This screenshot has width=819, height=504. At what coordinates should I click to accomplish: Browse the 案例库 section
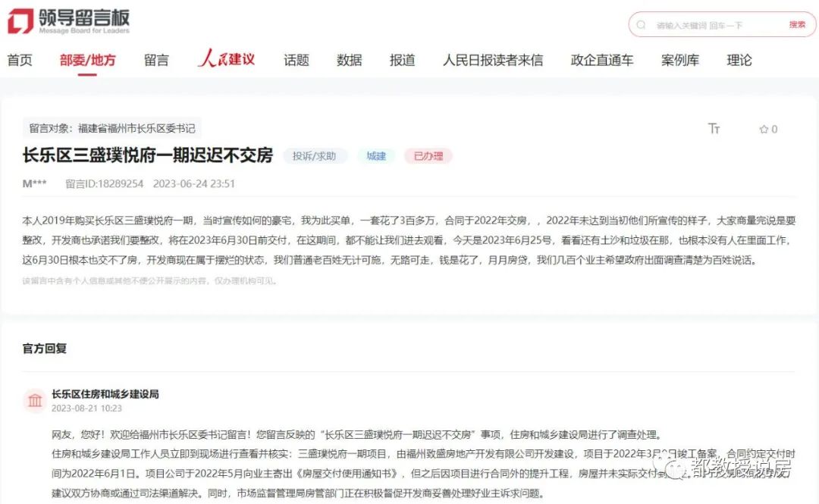click(679, 60)
